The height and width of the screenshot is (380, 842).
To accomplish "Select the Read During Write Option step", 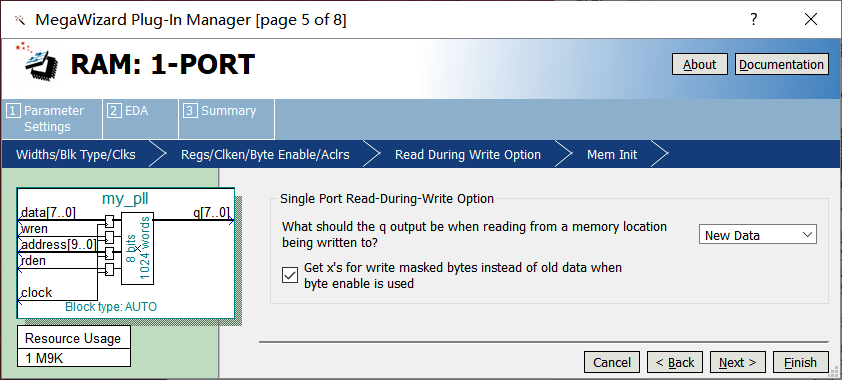I will [x=468, y=155].
